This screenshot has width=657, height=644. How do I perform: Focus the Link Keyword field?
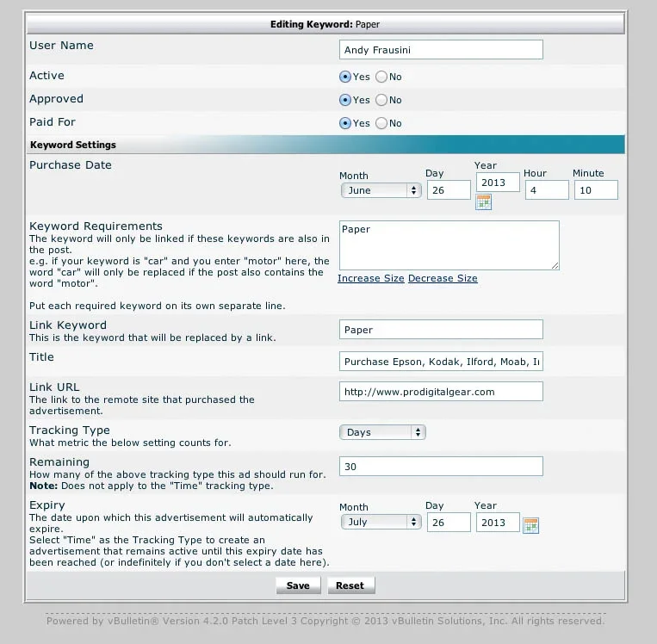point(441,330)
